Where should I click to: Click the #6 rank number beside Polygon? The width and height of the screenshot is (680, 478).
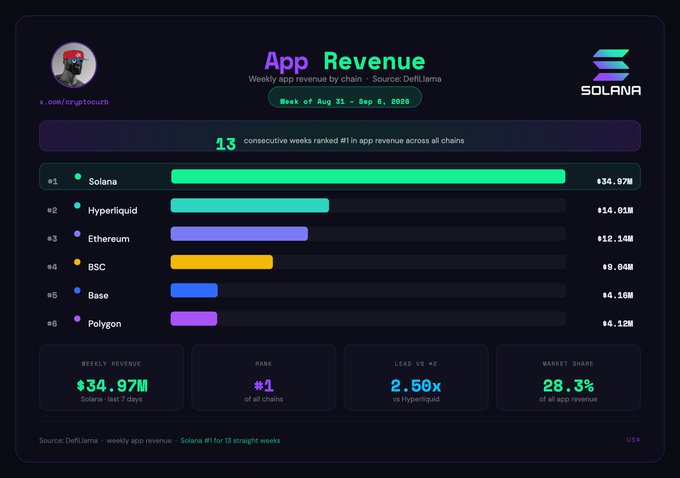click(52, 324)
